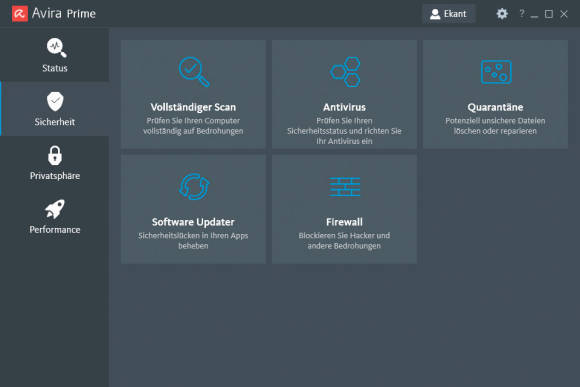Screen dimensions: 580x387
Task: Click the magnifier icon for Vollständiger Scan
Action: coord(194,71)
